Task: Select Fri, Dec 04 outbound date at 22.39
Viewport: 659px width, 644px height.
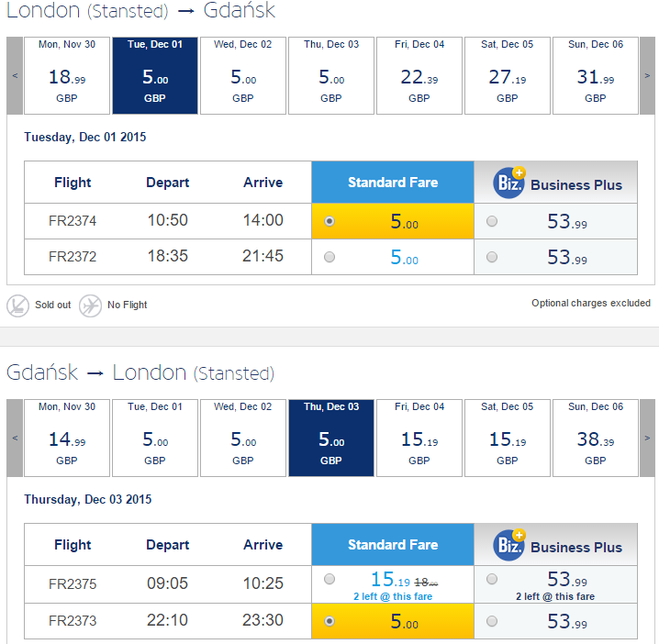Action: pos(419,75)
